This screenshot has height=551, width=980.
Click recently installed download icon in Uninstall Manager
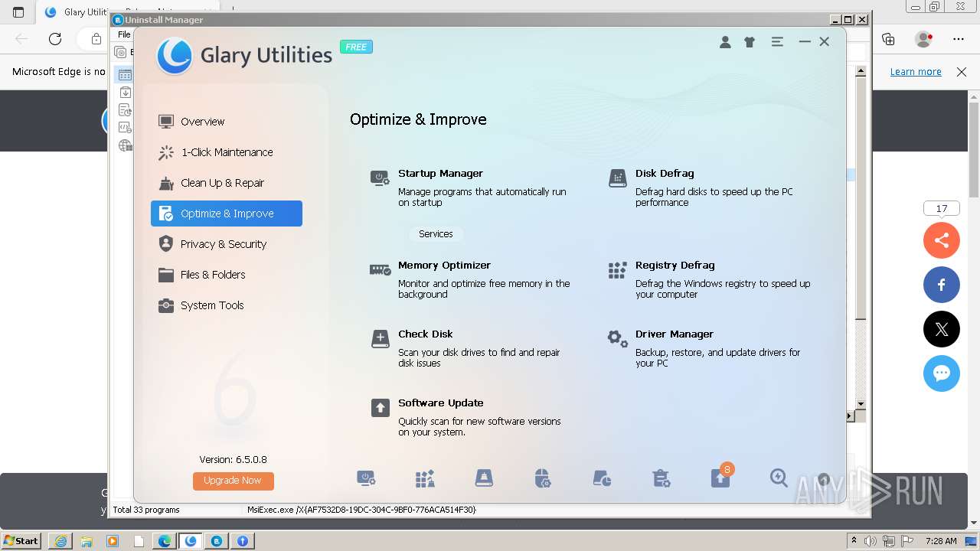coord(125,93)
